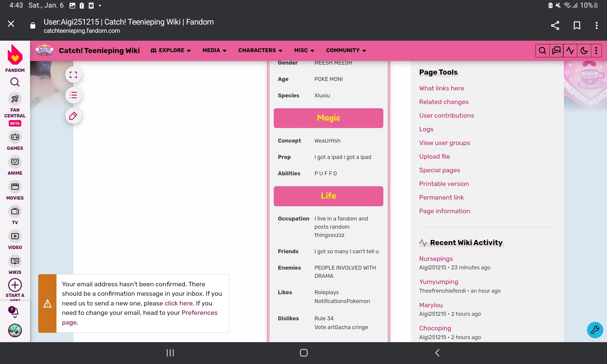Image resolution: width=607 pixels, height=364 pixels.
Task: Click the Fandom heart logo
Action: tap(15, 55)
